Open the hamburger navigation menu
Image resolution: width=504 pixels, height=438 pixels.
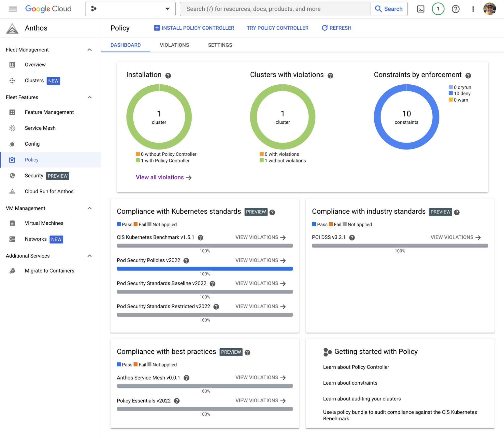click(13, 9)
